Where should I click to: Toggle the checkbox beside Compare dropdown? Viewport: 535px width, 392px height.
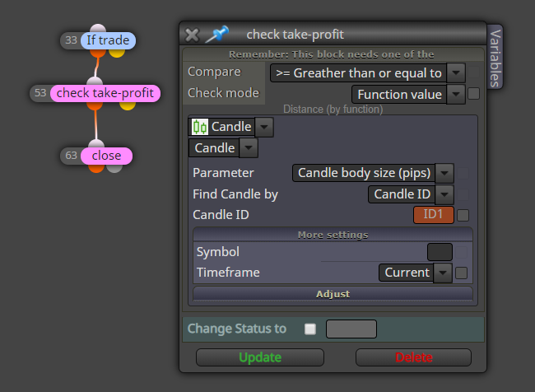(x=473, y=72)
